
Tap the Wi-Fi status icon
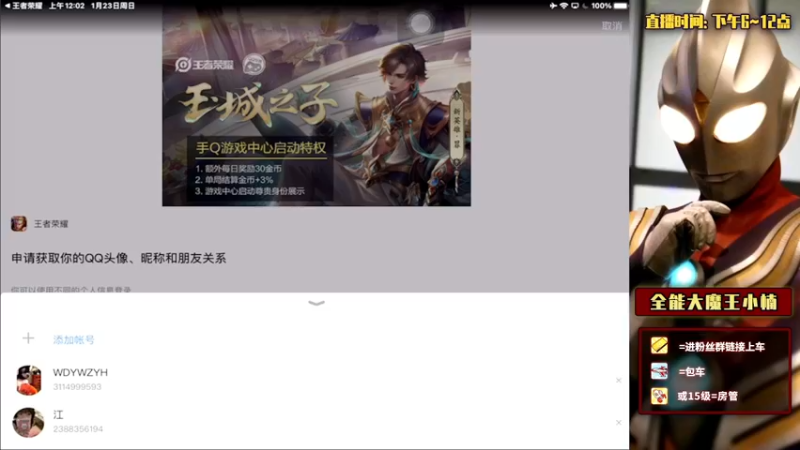click(x=564, y=6)
